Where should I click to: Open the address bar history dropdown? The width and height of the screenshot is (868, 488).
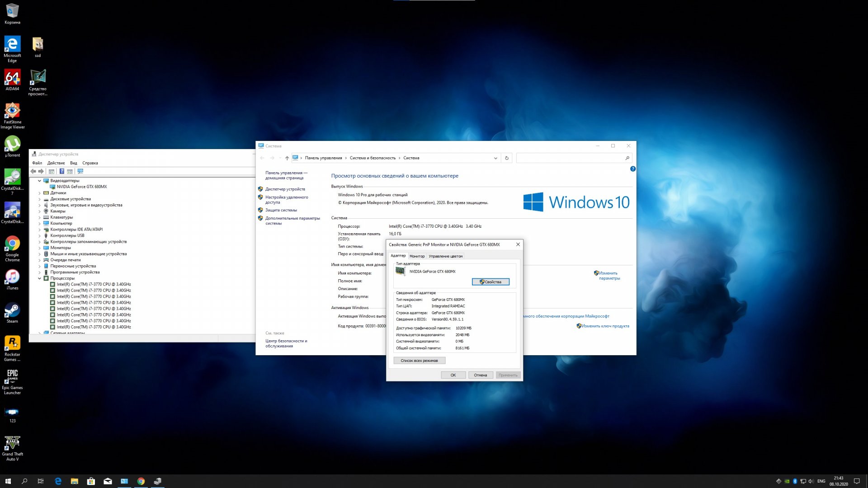tap(495, 158)
